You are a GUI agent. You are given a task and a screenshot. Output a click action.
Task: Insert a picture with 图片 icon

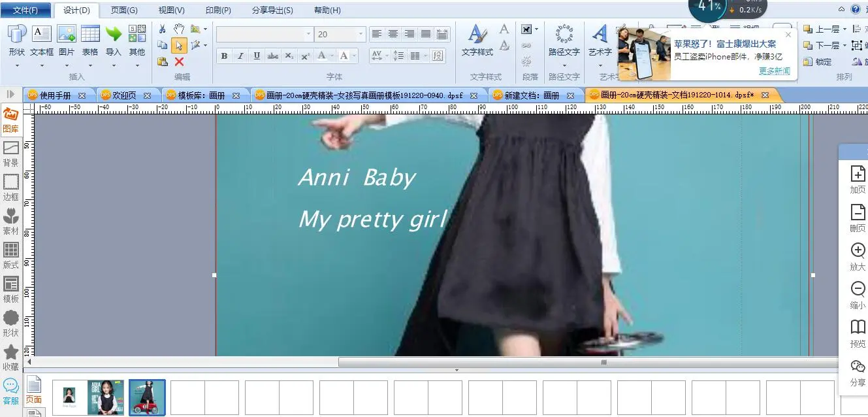pos(67,41)
